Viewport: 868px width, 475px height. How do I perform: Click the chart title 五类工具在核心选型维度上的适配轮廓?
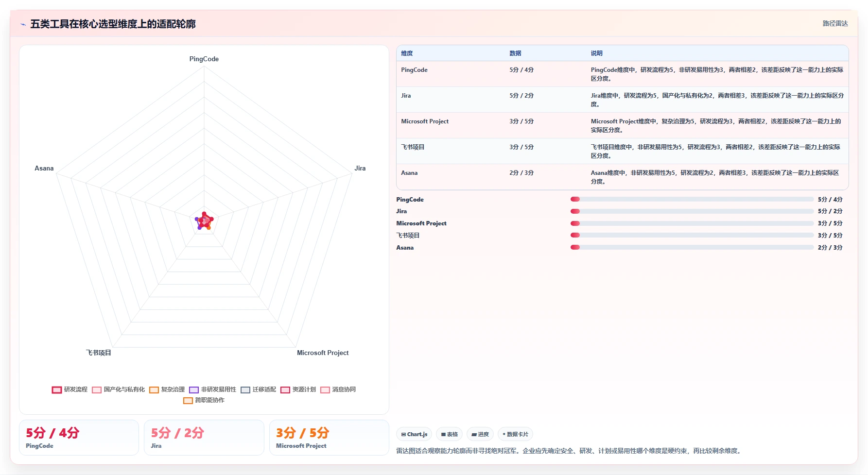[113, 24]
